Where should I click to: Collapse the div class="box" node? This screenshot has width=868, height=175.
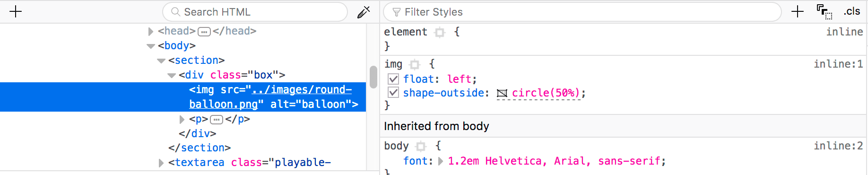pyautogui.click(x=172, y=75)
